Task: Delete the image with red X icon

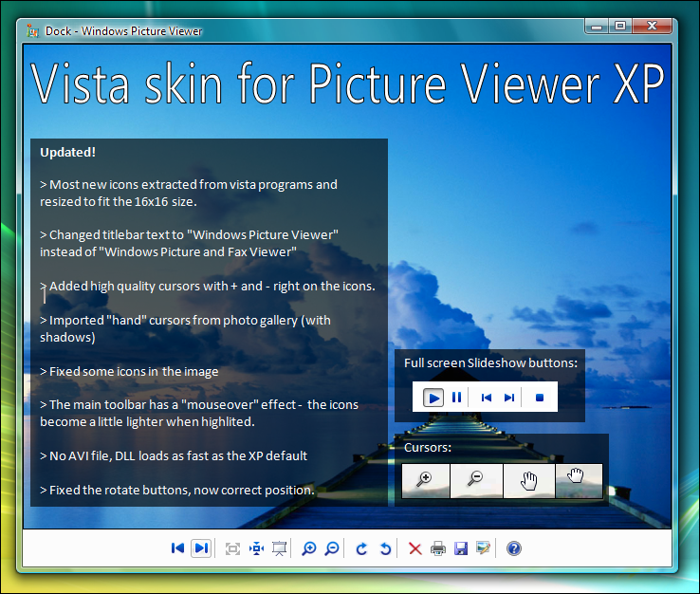Action: tap(415, 548)
